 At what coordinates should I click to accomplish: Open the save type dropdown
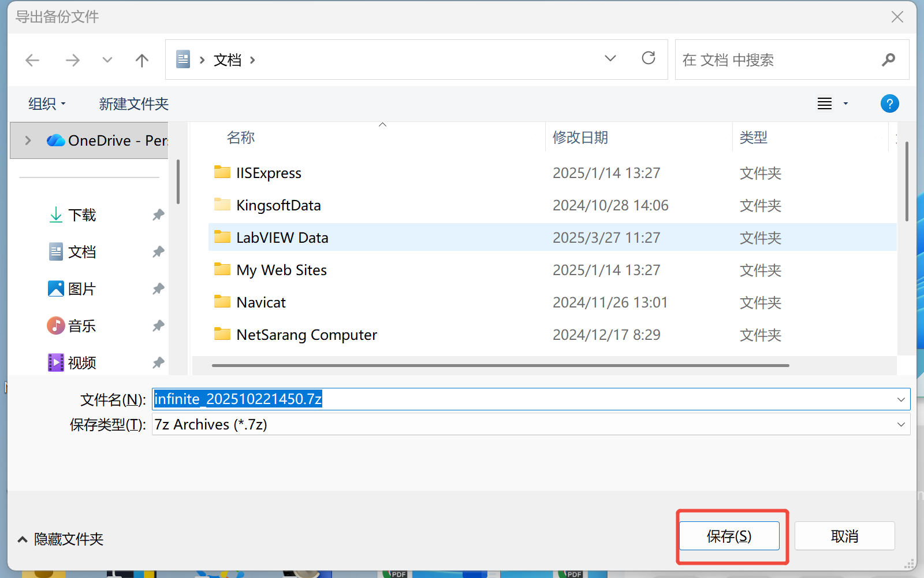click(x=900, y=425)
